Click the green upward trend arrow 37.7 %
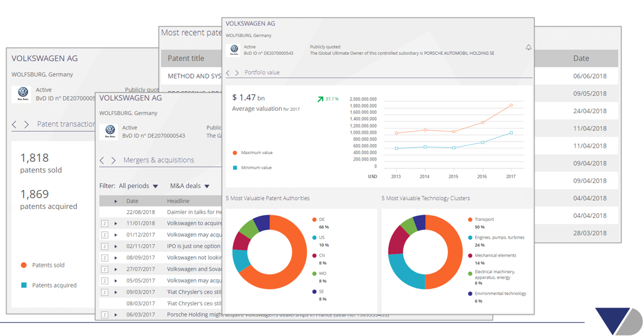 pyautogui.click(x=320, y=99)
